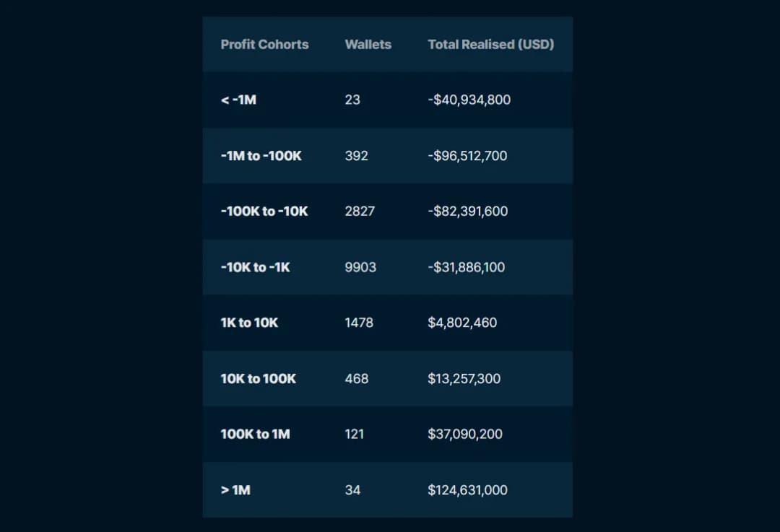Click the -$40,934,800 total value

pyautogui.click(x=469, y=100)
